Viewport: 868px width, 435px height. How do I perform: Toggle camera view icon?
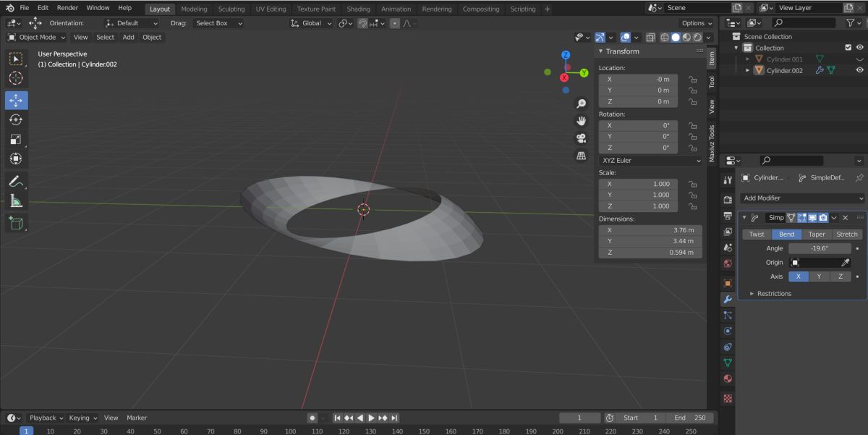coord(581,138)
